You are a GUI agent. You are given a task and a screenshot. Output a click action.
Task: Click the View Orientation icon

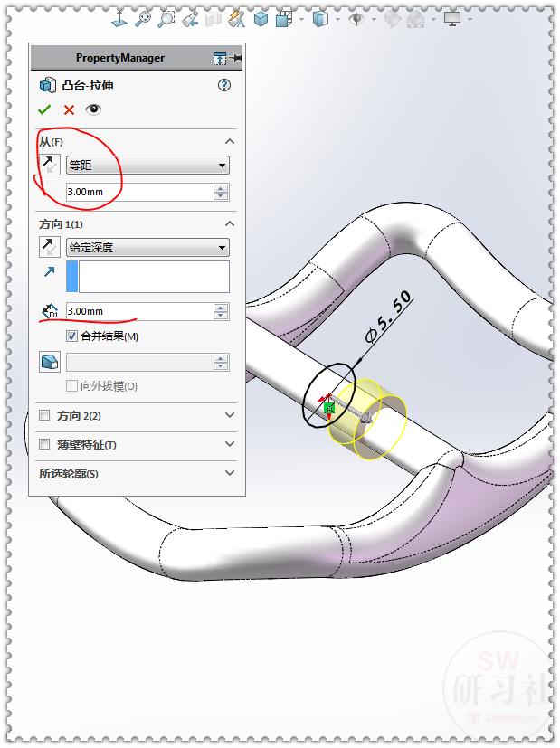(x=285, y=19)
